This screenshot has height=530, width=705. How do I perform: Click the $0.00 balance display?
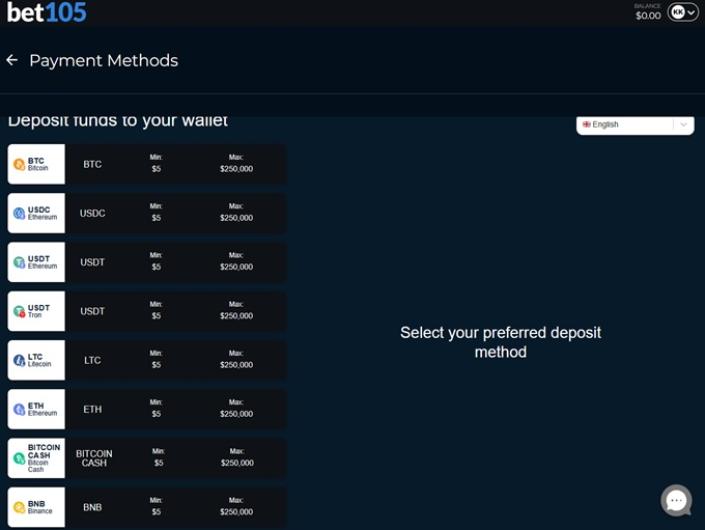648,15
